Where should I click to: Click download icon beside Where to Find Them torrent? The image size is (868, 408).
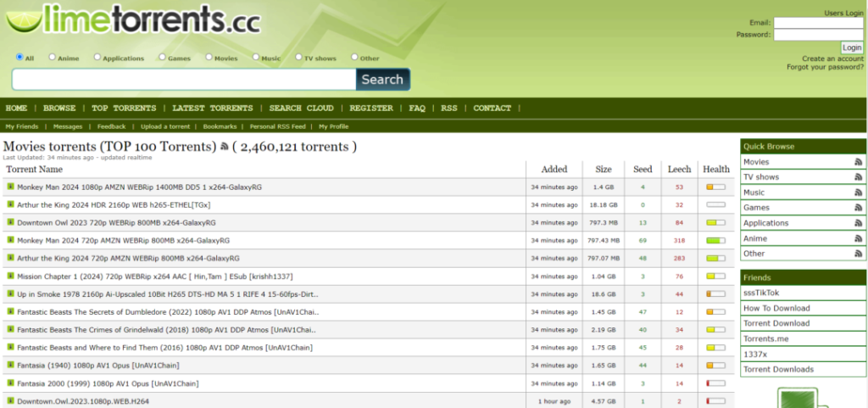[x=10, y=347]
